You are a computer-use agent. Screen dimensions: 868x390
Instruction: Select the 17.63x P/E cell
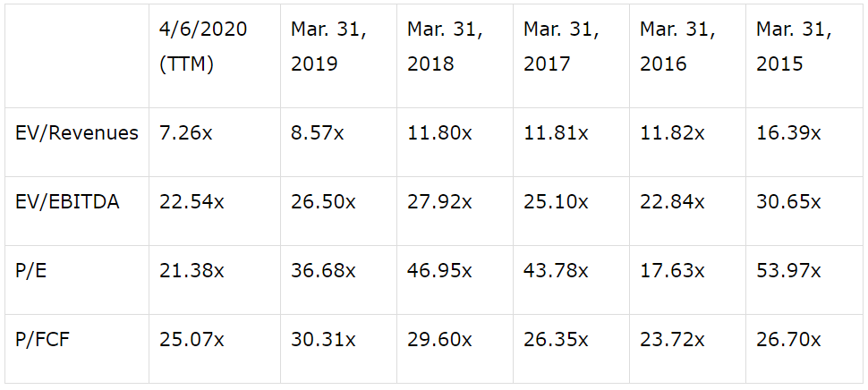(672, 271)
